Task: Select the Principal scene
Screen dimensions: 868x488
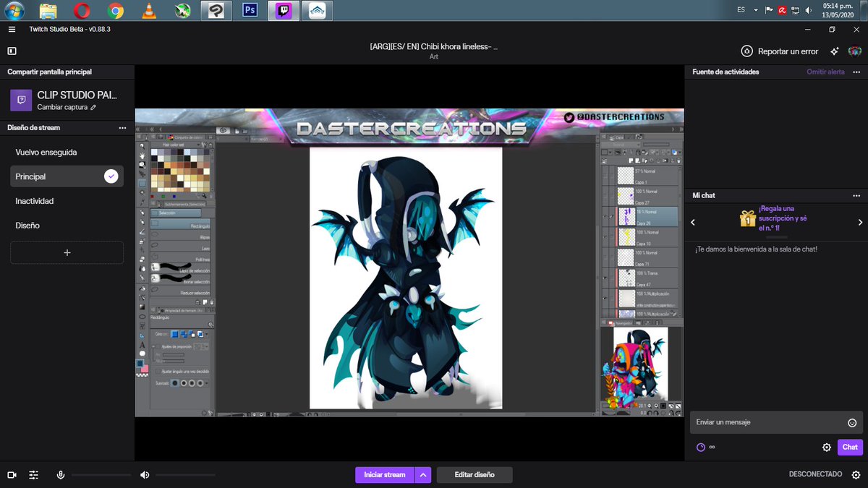Action: [x=67, y=176]
